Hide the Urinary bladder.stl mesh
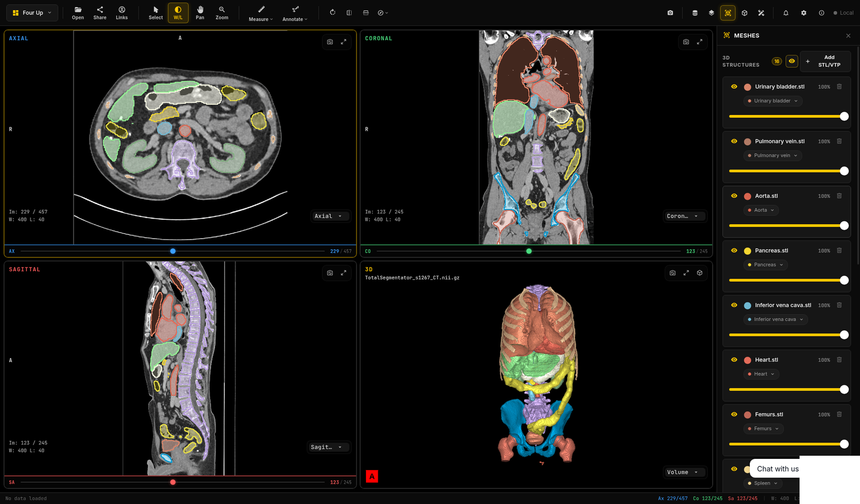 734,87
